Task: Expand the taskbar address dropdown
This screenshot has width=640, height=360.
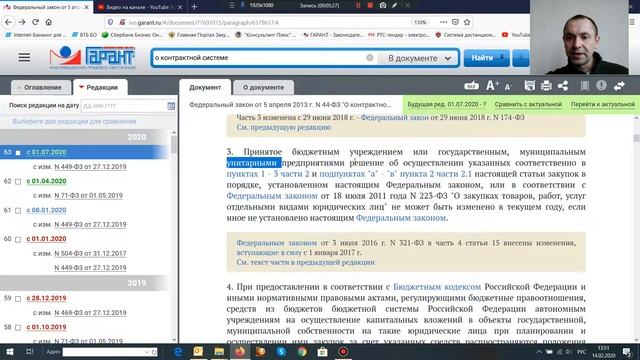Action: (147, 352)
